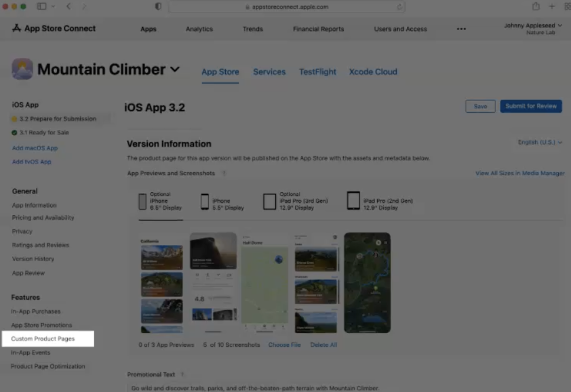Go forward with the Safari forward arrow
Image resolution: width=571 pixels, height=392 pixels.
[x=84, y=7]
